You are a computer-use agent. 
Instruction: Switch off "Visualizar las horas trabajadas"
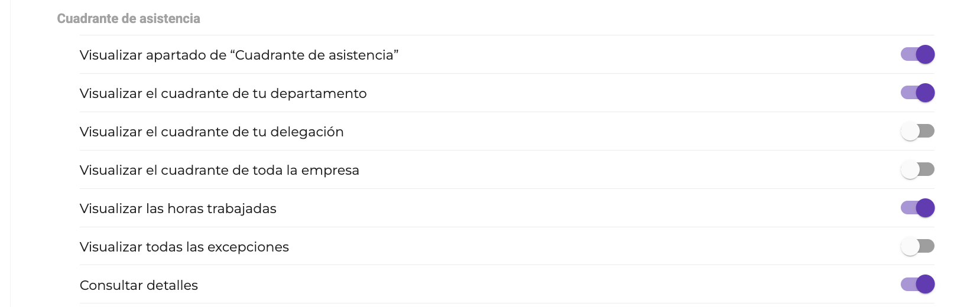[x=917, y=208]
